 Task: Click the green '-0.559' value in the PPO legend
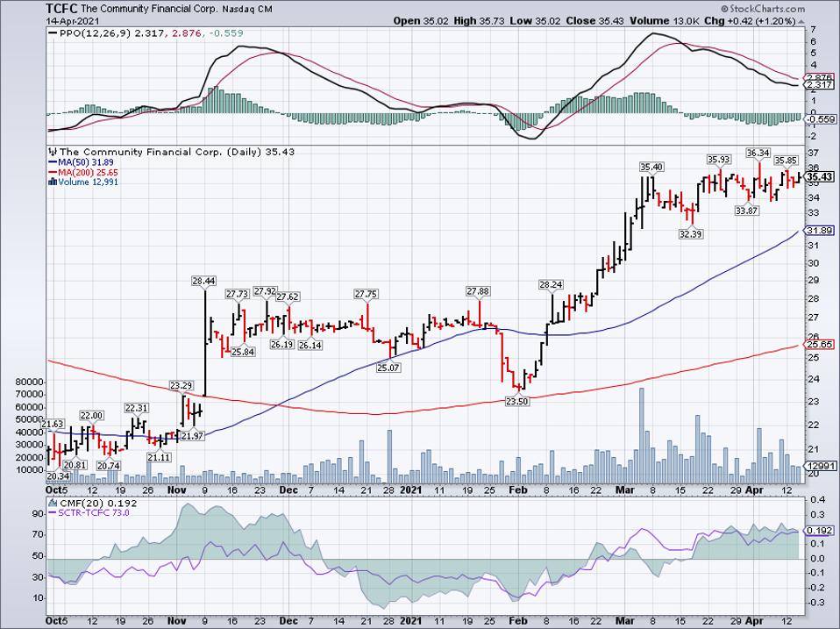coord(226,33)
